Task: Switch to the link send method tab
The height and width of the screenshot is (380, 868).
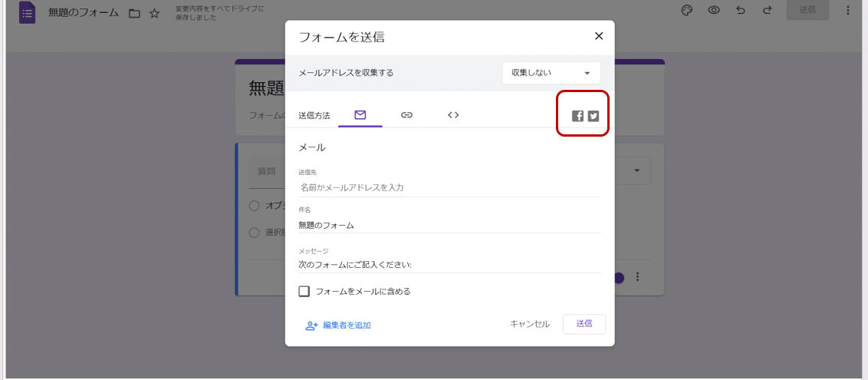Action: point(406,115)
